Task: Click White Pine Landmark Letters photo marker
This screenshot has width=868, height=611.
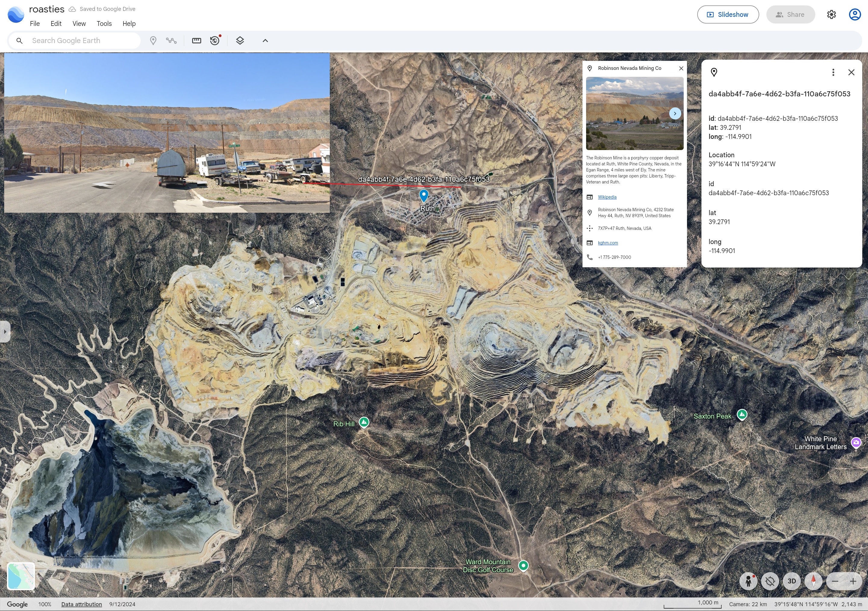Action: coord(856,442)
